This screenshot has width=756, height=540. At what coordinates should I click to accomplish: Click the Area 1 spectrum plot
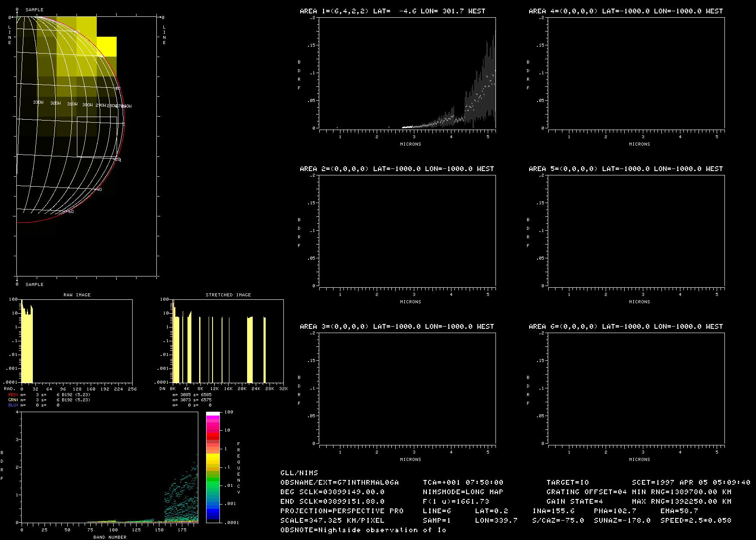coord(407,73)
